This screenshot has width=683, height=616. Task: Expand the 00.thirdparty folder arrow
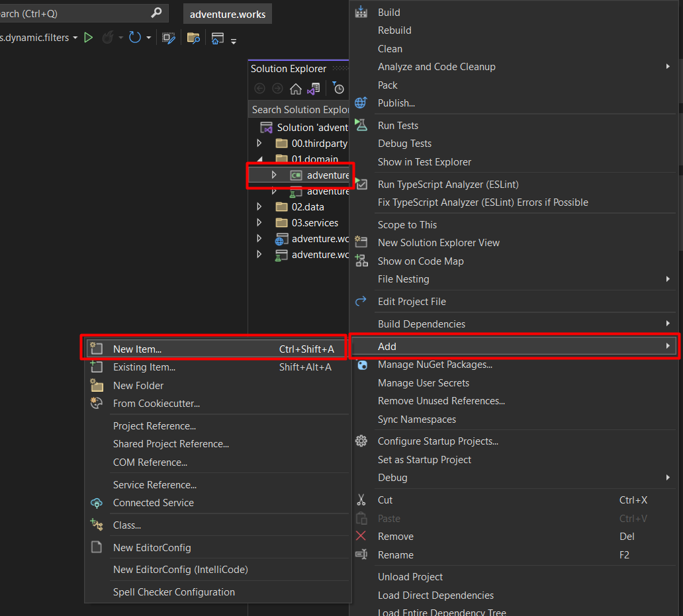pos(259,143)
